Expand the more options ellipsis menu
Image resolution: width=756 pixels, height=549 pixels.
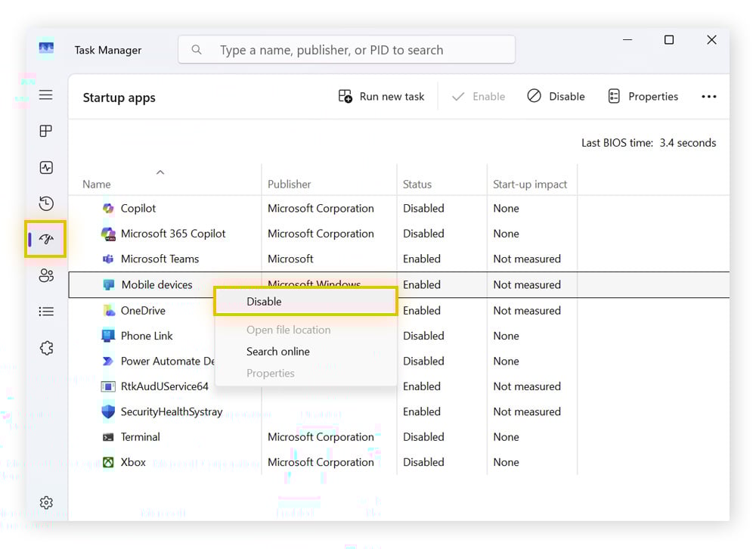(708, 97)
